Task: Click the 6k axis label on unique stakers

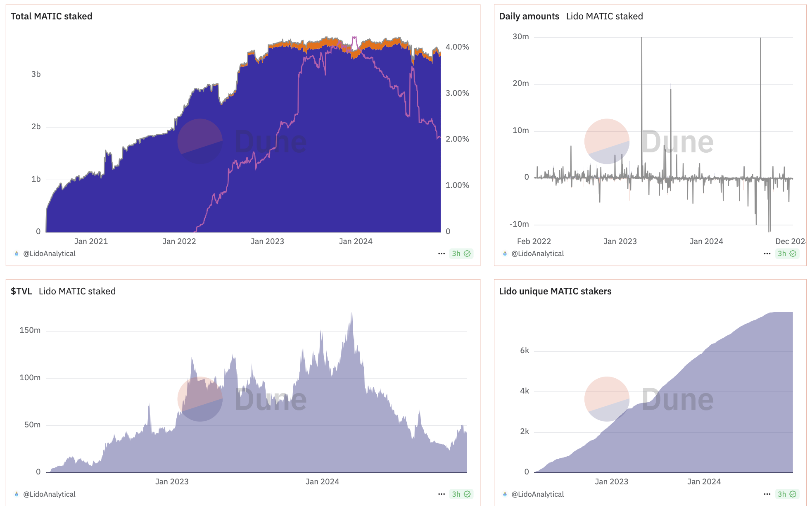Action: [x=524, y=350]
